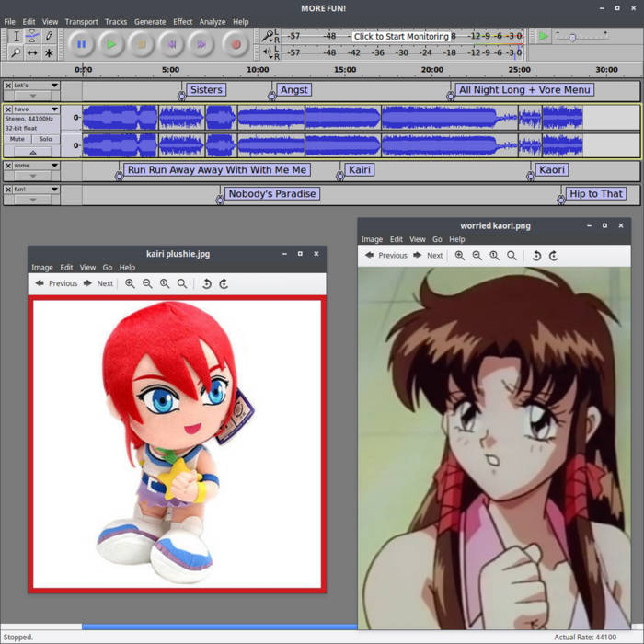Collapse the 'have' track with the up arrow
The width and height of the screenshot is (644, 644).
pyautogui.click(x=33, y=152)
